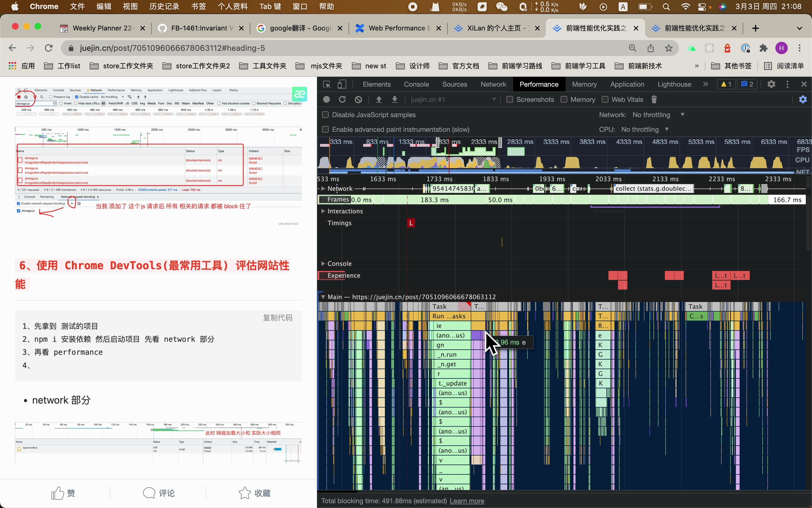The image size is (812, 508).
Task: Toggle the device toolbar icon in DevTools
Action: pos(342,84)
